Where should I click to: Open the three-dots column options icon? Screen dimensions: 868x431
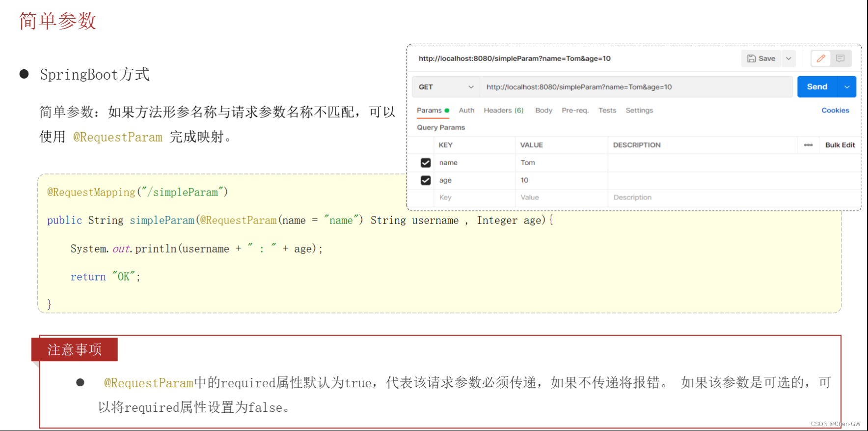point(808,145)
